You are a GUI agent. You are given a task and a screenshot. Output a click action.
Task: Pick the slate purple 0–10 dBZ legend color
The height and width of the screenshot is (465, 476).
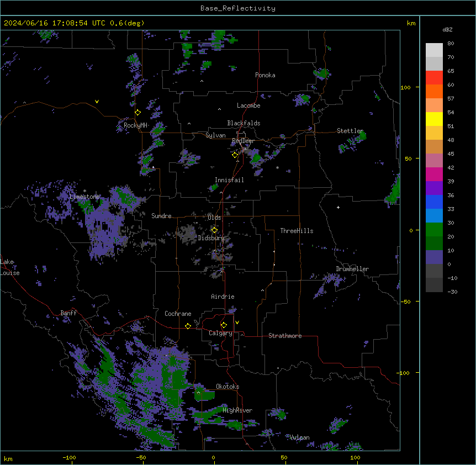pyautogui.click(x=434, y=257)
